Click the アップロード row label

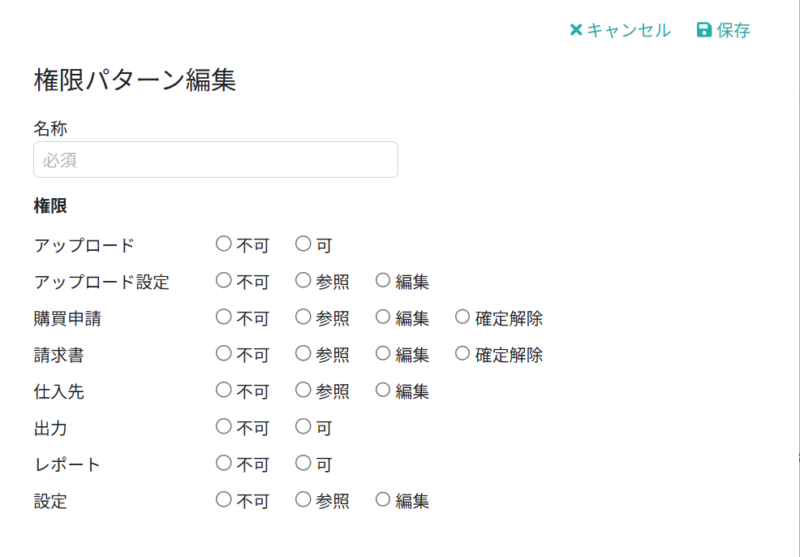[84, 245]
